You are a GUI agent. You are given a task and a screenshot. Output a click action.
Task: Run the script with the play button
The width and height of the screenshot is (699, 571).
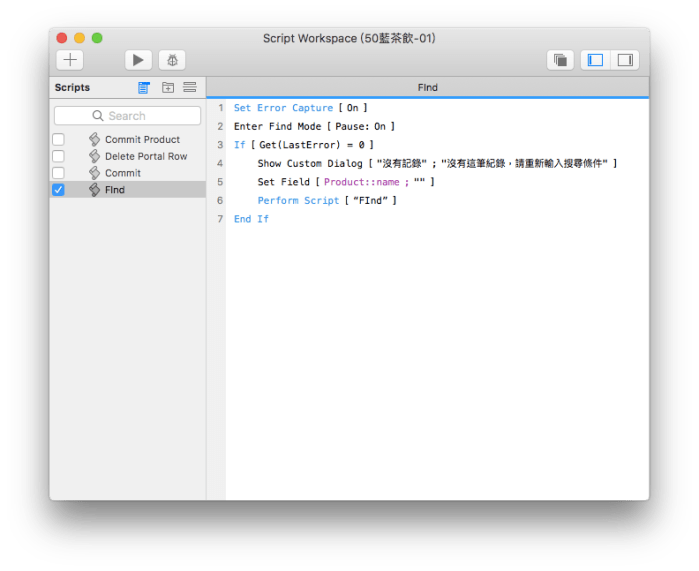click(x=138, y=60)
